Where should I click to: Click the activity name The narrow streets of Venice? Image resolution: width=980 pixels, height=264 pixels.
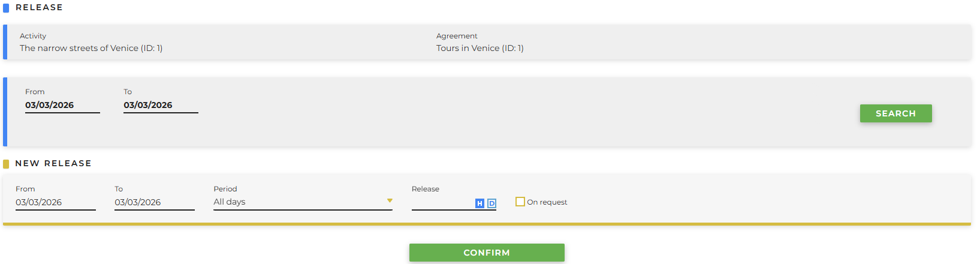pyautogui.click(x=91, y=48)
